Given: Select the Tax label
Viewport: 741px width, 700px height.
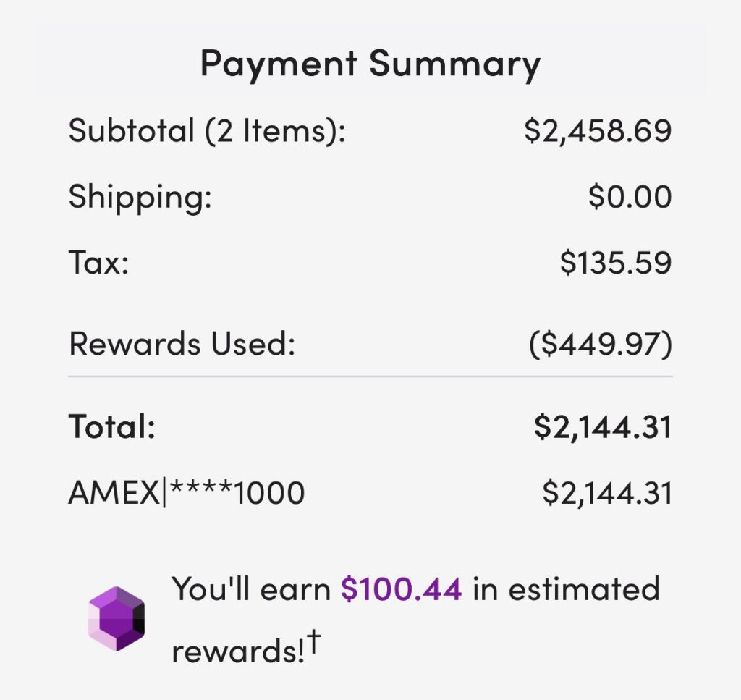Looking at the screenshot, I should 98,263.
